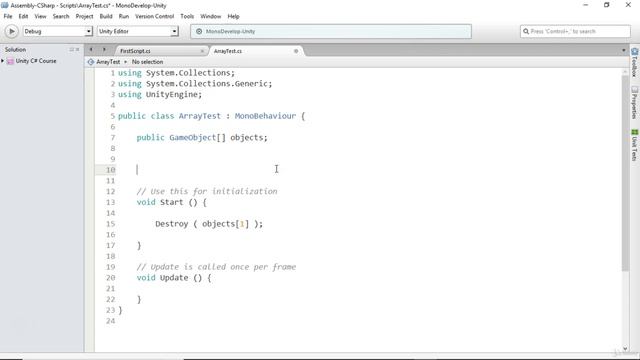Open the Toolbox side panel
Screen dimensions: 640x360
pos(634,62)
